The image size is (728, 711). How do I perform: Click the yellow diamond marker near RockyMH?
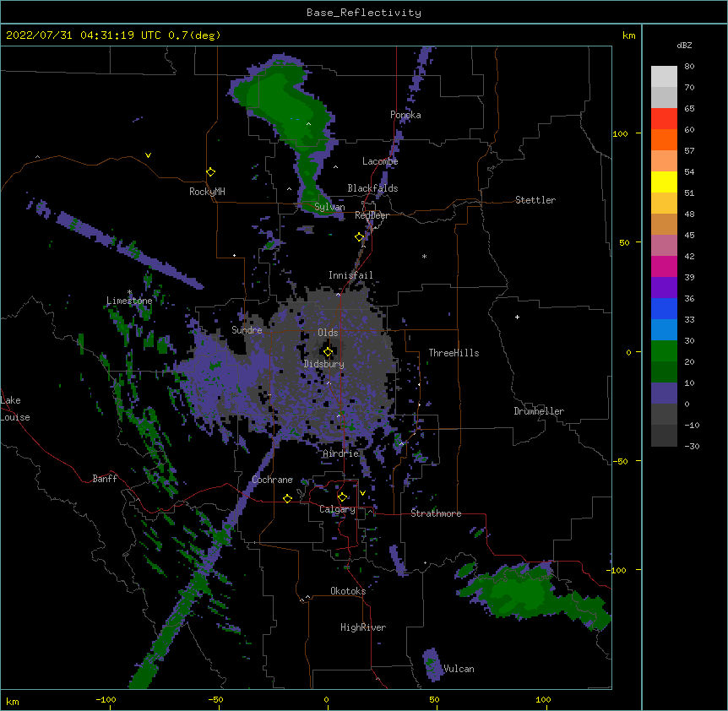click(210, 172)
